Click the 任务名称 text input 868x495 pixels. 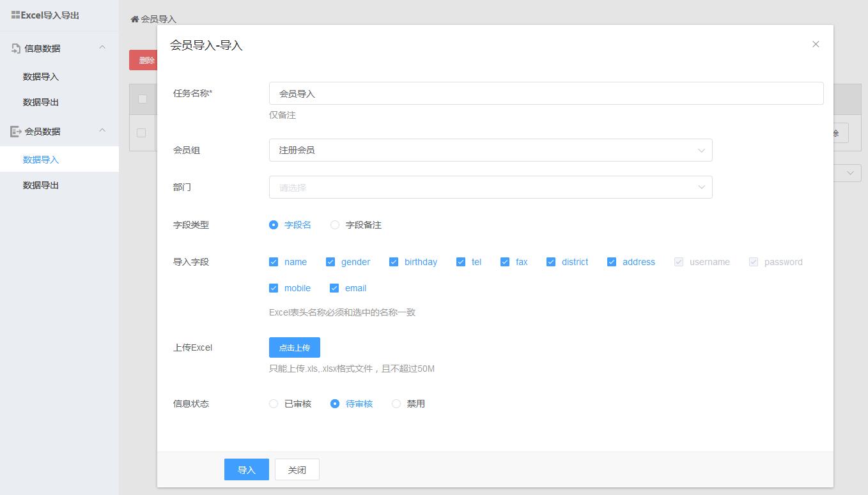point(546,93)
